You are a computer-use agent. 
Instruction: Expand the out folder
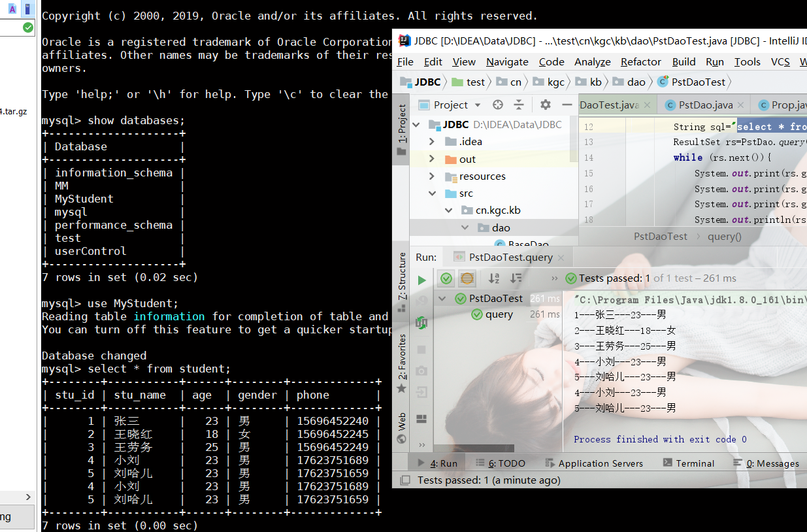pyautogui.click(x=432, y=159)
